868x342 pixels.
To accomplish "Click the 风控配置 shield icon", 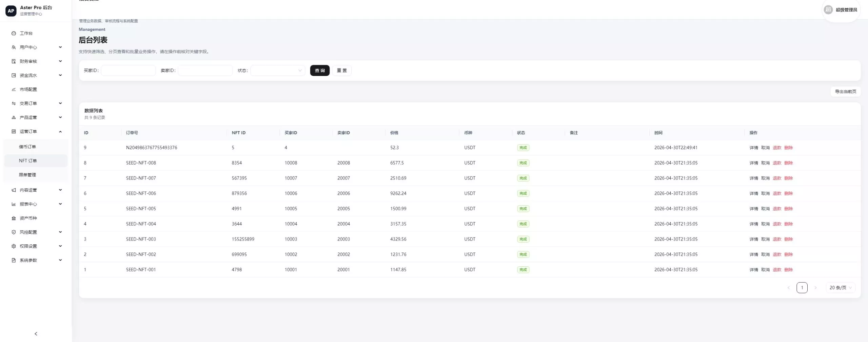I will (x=14, y=232).
